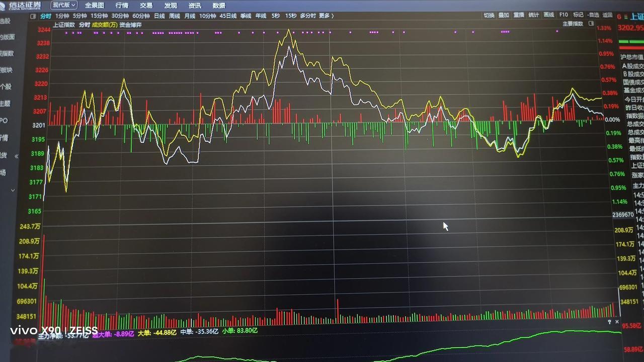Click the -自选 watchlist button
Image resolution: width=644 pixels, height=362 pixels.
593,15
